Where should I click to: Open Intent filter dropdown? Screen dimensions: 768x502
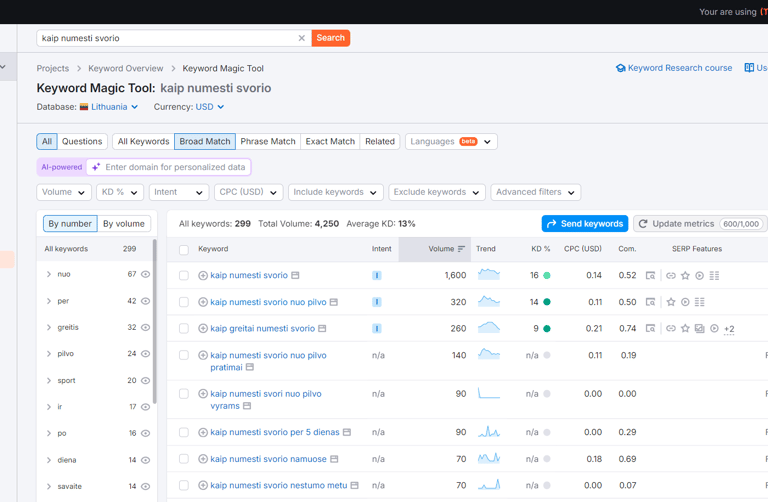point(179,192)
